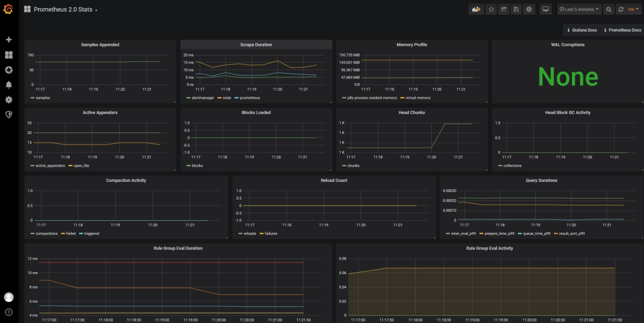Viewport: 644px width, 323px height.
Task: Open the Last 5 minutes time picker
Action: pos(579,9)
